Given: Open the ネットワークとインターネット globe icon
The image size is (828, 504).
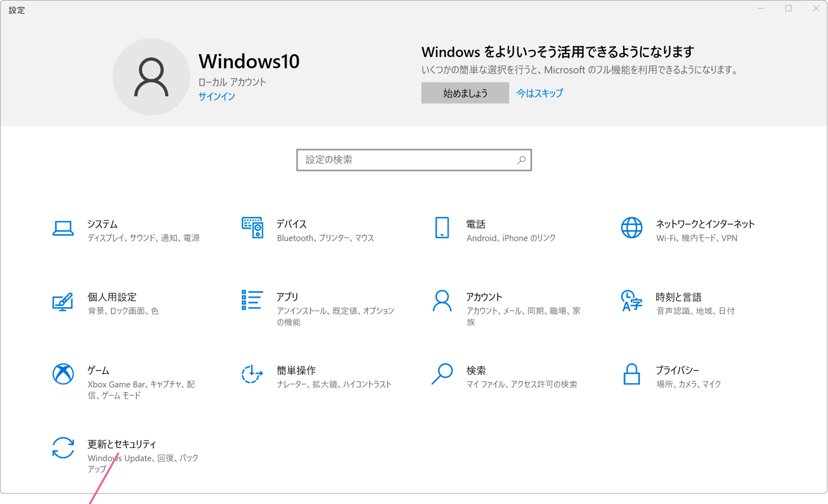Looking at the screenshot, I should [631, 228].
